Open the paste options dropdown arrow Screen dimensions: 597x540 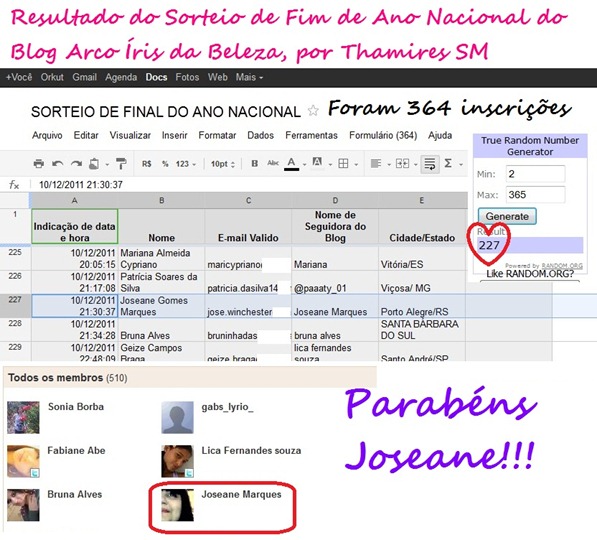click(x=107, y=165)
